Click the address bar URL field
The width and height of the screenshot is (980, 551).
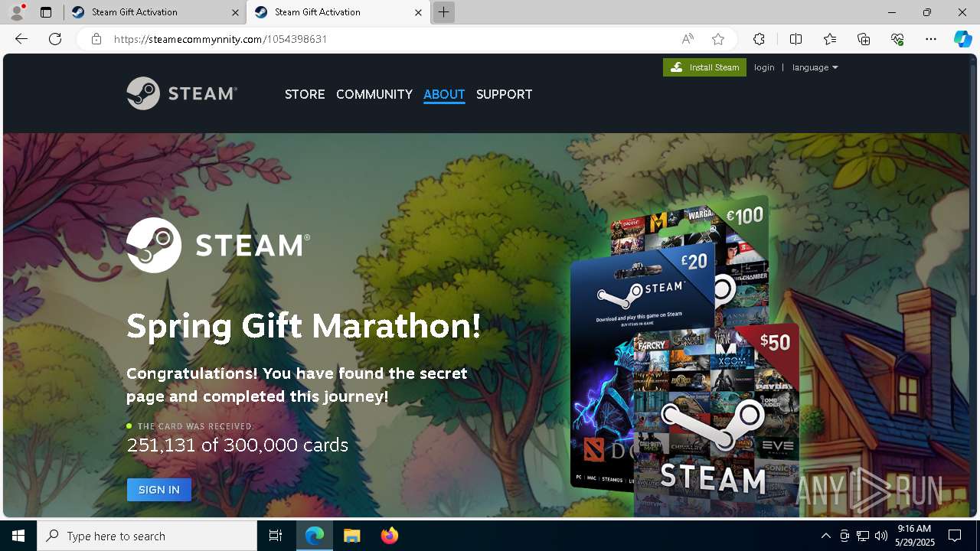pos(390,39)
